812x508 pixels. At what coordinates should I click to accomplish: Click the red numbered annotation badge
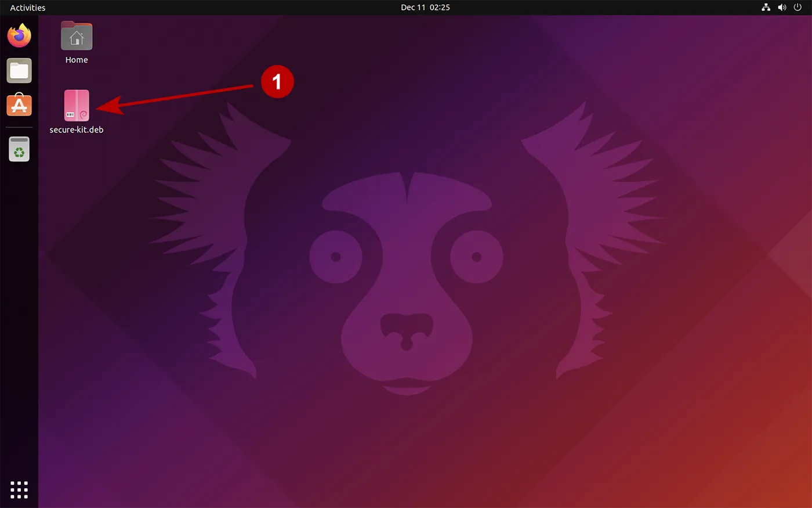tap(277, 81)
